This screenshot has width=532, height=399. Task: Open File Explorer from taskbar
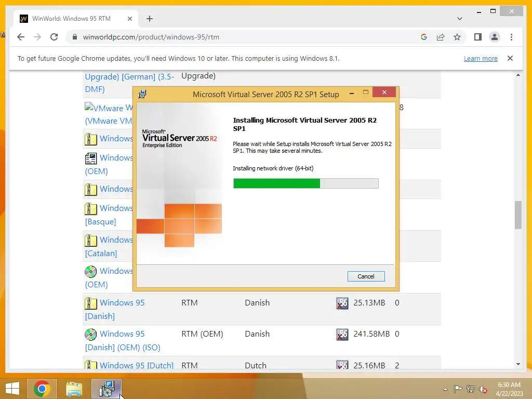pyautogui.click(x=74, y=389)
